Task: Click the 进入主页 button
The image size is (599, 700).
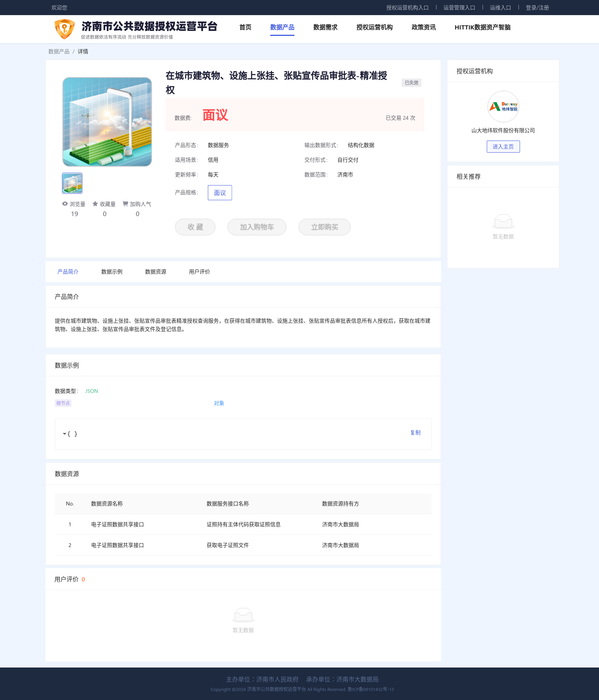Action: [x=503, y=147]
